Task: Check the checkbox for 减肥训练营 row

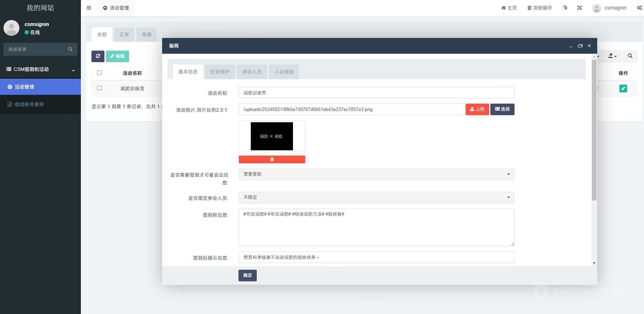Action: tap(99, 88)
